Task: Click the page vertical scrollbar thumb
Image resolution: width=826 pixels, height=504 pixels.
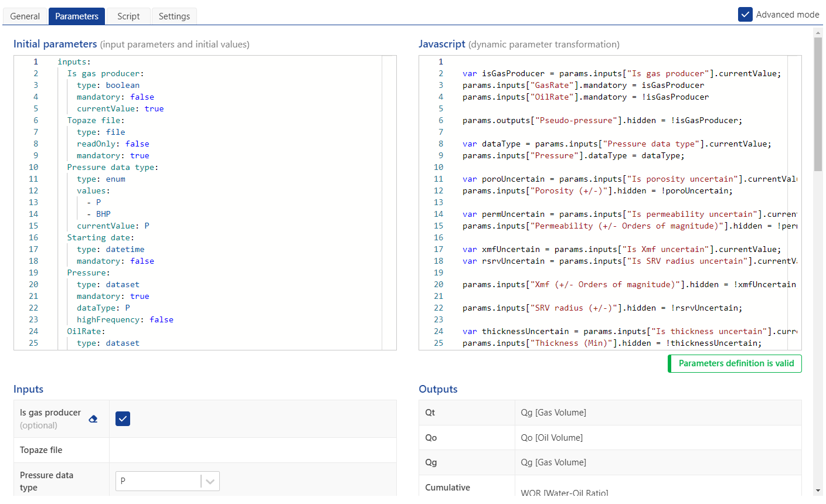Action: click(x=818, y=105)
